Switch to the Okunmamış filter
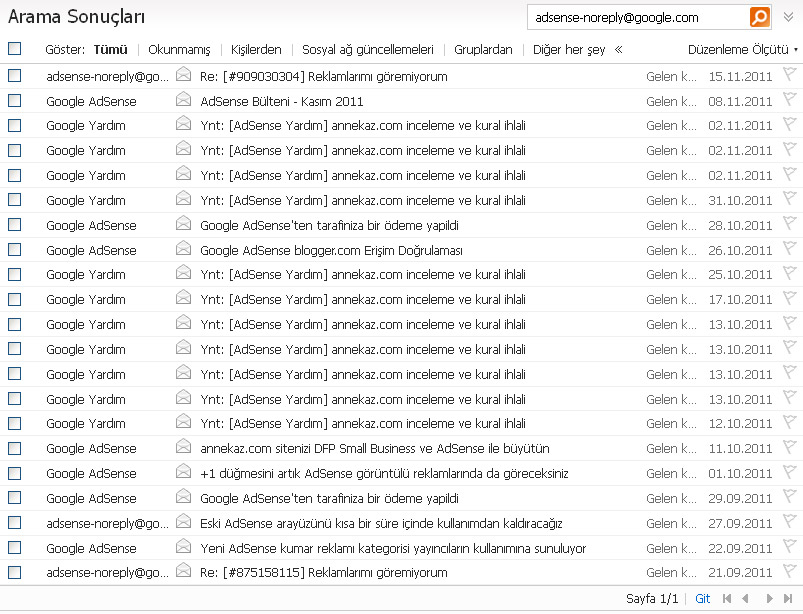 pos(179,49)
